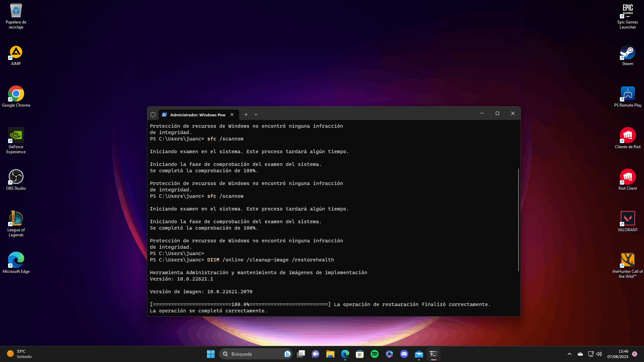The height and width of the screenshot is (362, 644).
Task: Open the new tab dropdown chevron
Action: click(x=256, y=115)
